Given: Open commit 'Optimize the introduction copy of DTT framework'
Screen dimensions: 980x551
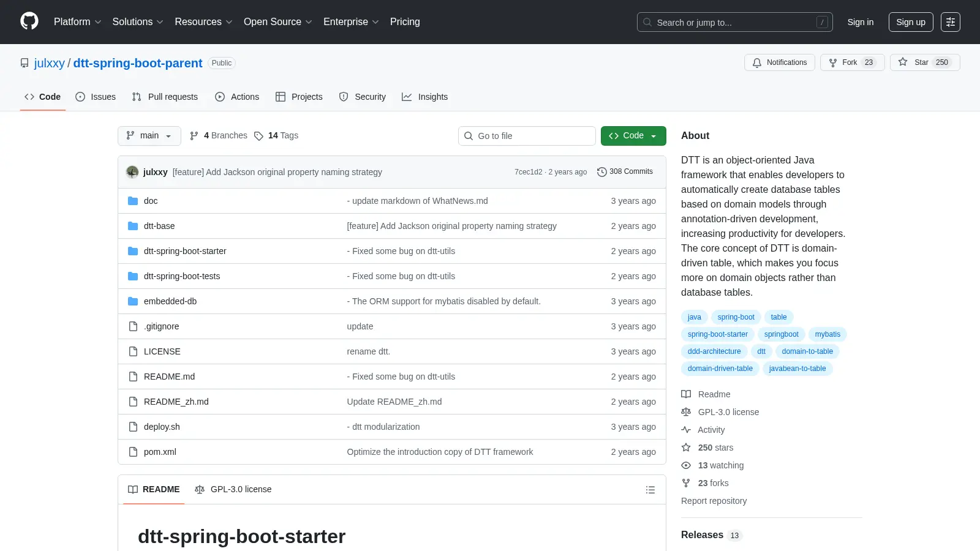Looking at the screenshot, I should tap(440, 452).
